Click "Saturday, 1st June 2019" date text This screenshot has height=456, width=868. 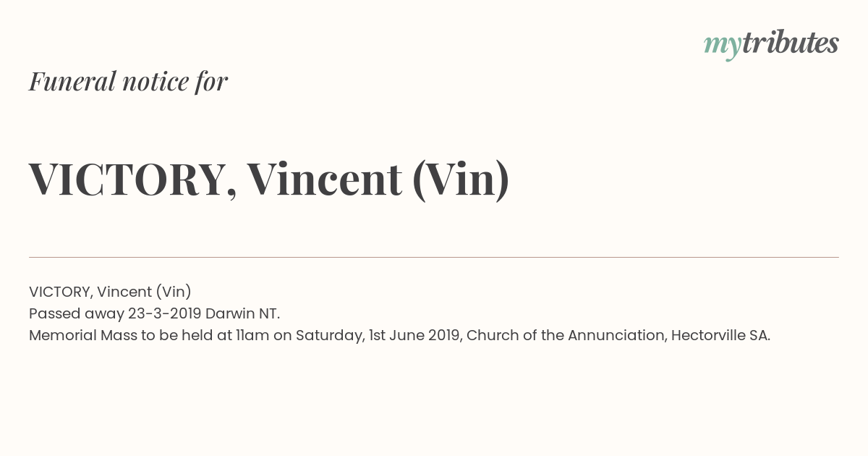379,336
